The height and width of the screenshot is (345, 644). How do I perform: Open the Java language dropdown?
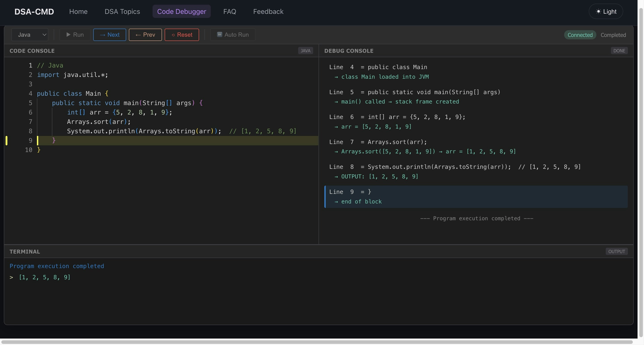click(30, 35)
